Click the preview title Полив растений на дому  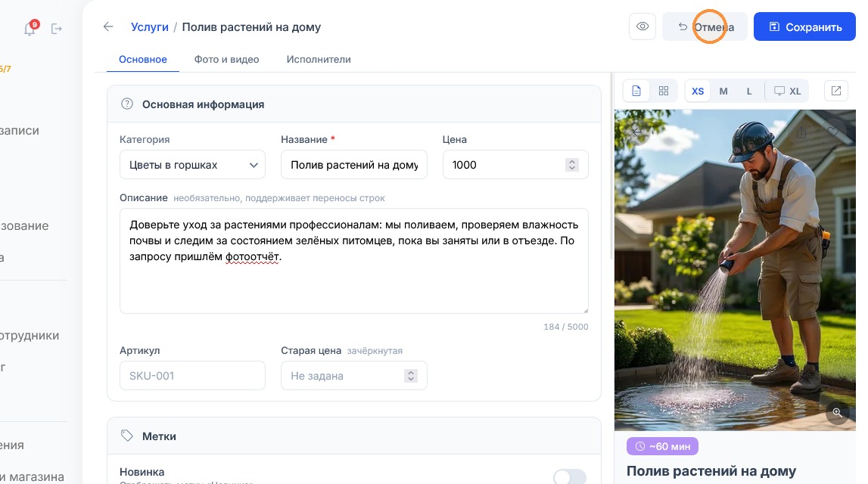click(711, 471)
